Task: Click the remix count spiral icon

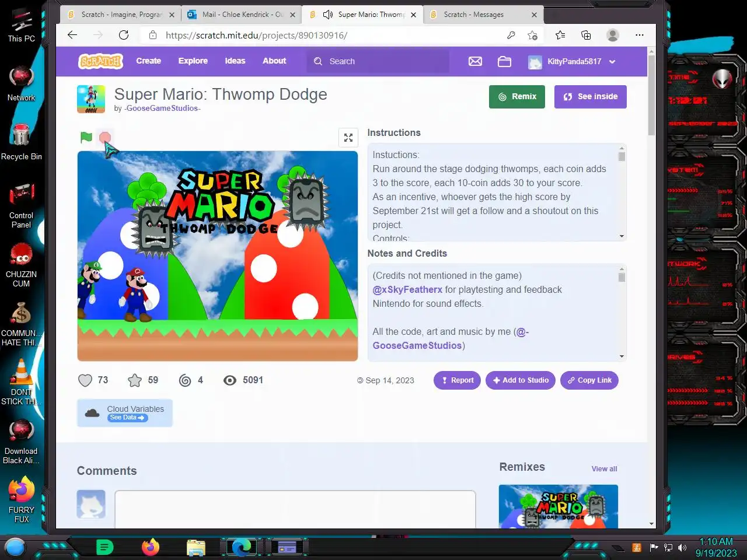Action: pyautogui.click(x=185, y=380)
